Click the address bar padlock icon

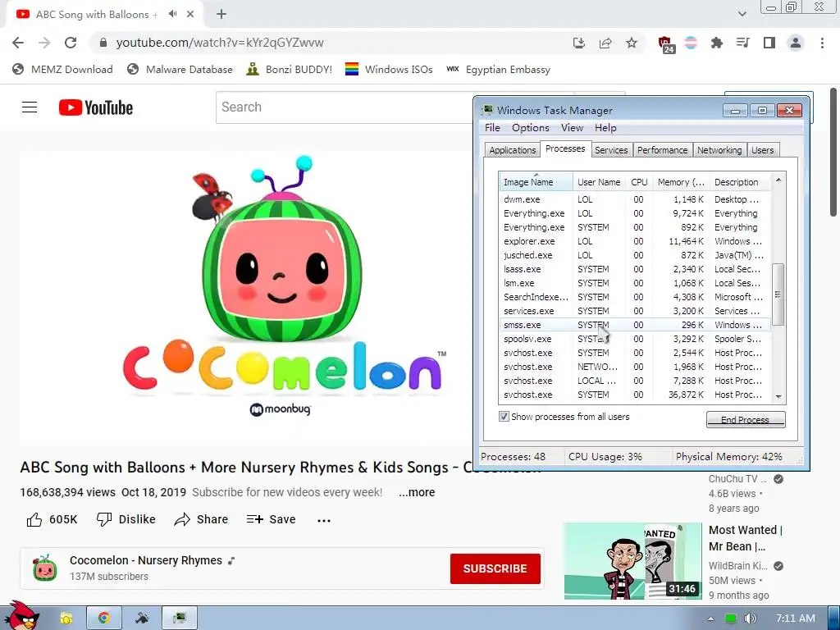point(103,43)
